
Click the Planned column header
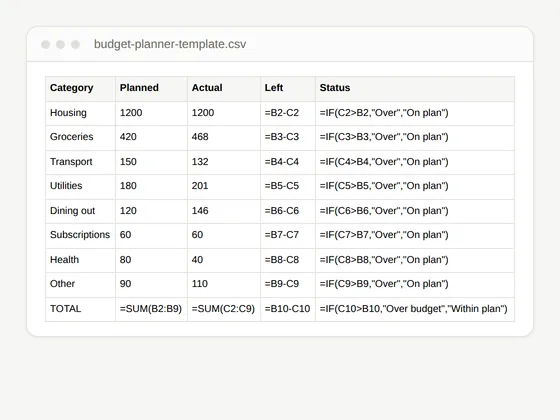click(x=151, y=89)
